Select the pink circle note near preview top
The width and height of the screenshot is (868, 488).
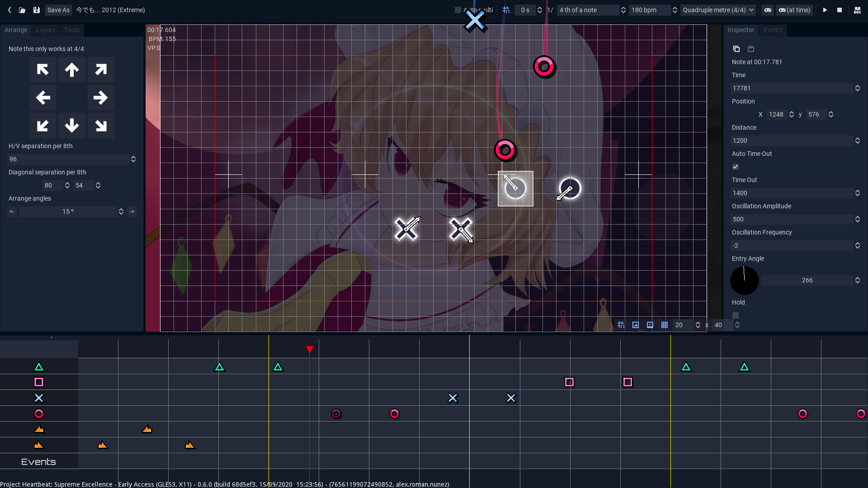click(x=544, y=67)
